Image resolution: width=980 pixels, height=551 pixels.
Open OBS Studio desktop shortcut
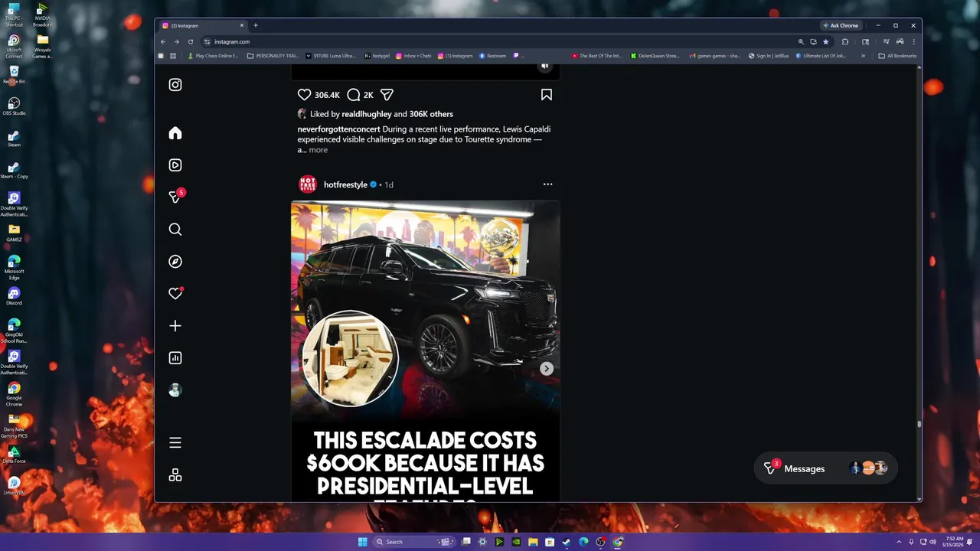pyautogui.click(x=14, y=106)
